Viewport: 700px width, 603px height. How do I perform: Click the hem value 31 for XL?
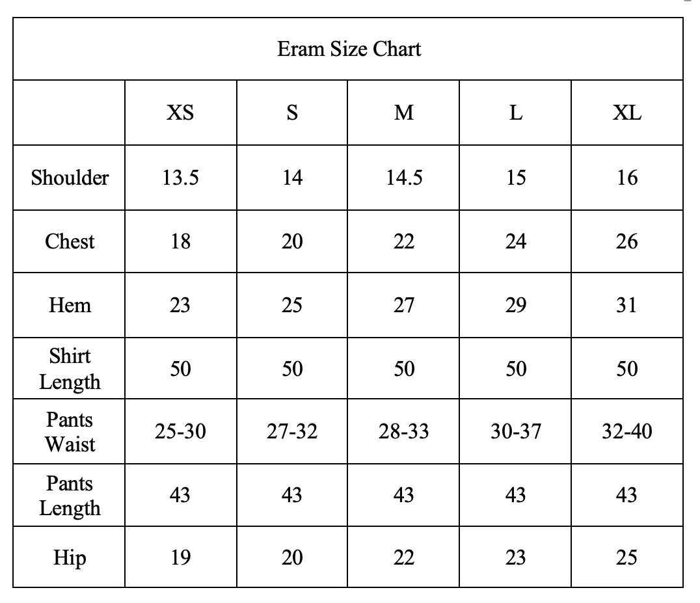626,305
